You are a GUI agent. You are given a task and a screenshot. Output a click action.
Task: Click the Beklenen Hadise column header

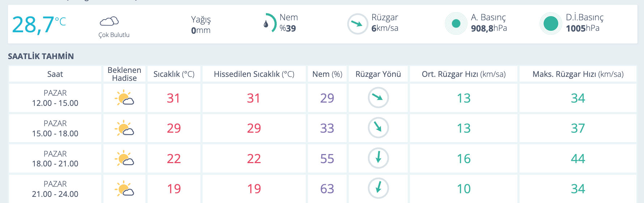[124, 74]
